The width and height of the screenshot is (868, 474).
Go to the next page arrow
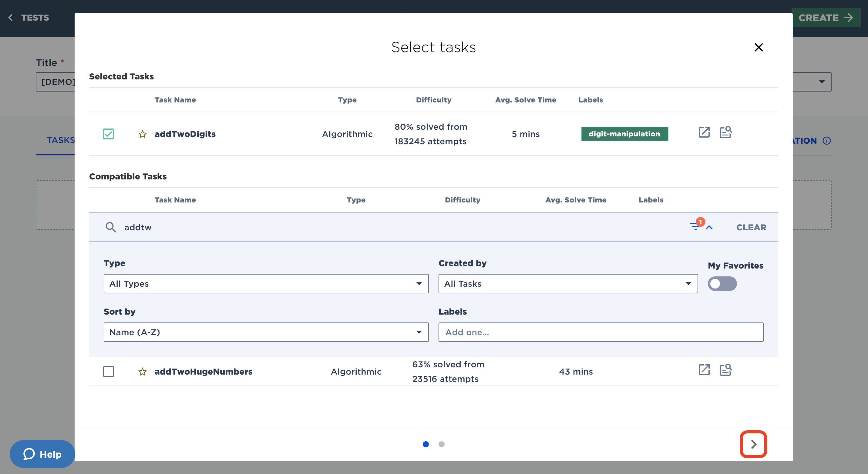pyautogui.click(x=753, y=444)
